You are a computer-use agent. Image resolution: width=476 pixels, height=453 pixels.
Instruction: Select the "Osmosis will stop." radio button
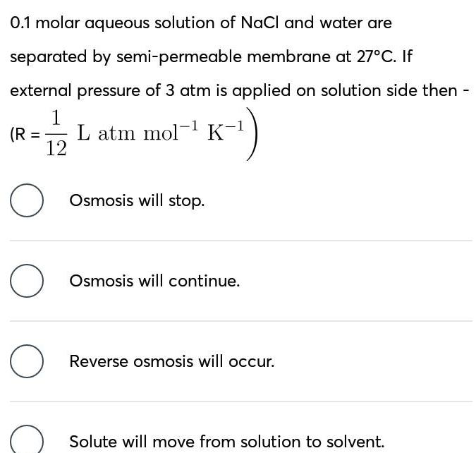pos(28,201)
